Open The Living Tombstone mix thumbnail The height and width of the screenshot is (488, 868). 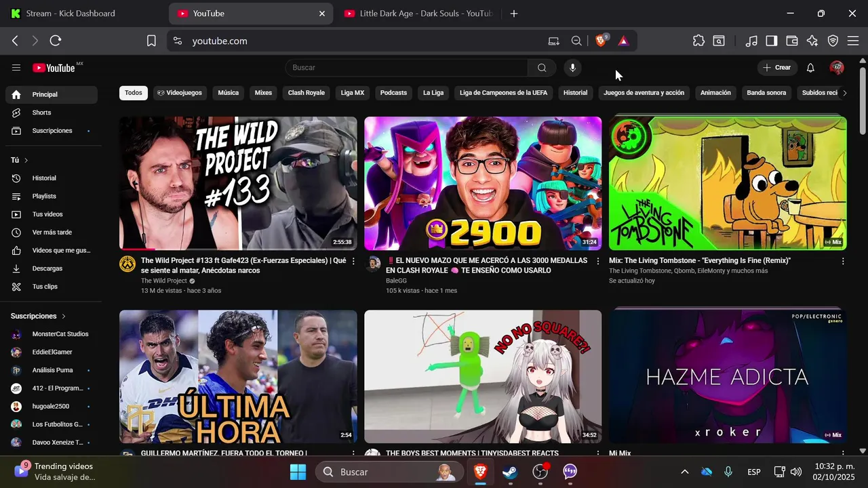tap(728, 183)
